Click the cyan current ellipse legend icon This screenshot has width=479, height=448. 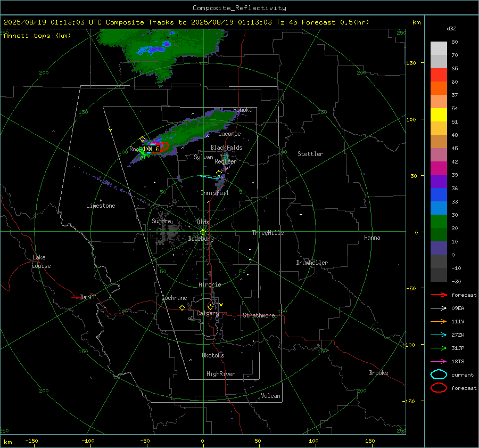(x=439, y=374)
